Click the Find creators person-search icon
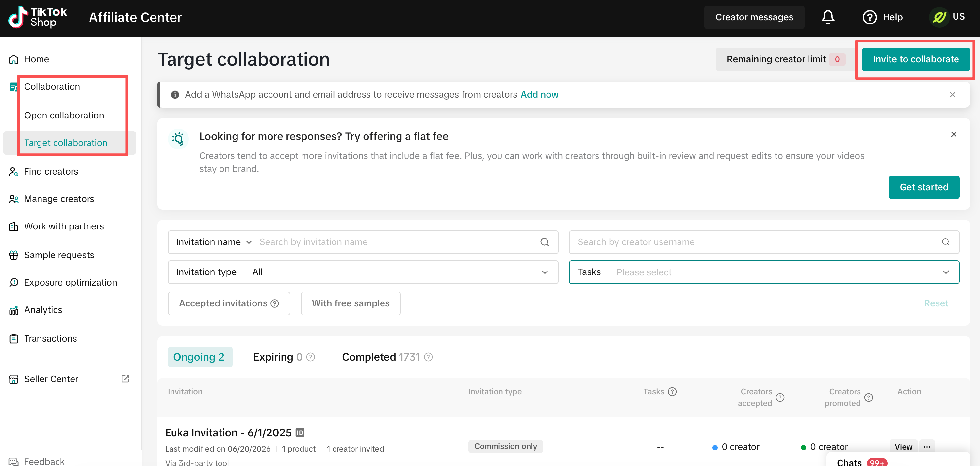Screen dimensions: 980x466 14,171
